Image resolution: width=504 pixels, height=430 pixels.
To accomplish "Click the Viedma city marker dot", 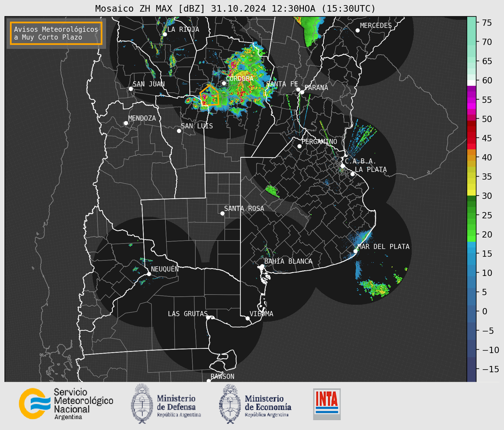I will click(x=247, y=318).
